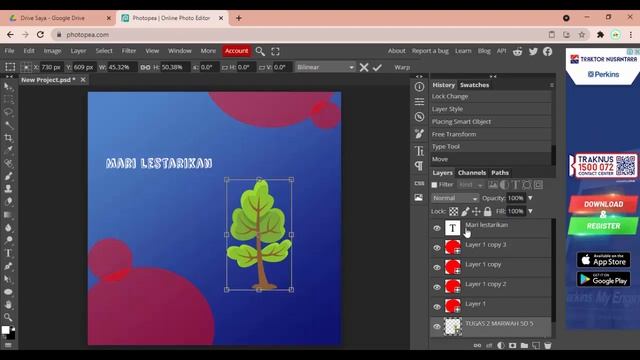Open the foreground color swatch
This screenshot has height=360, width=640.
(5, 330)
